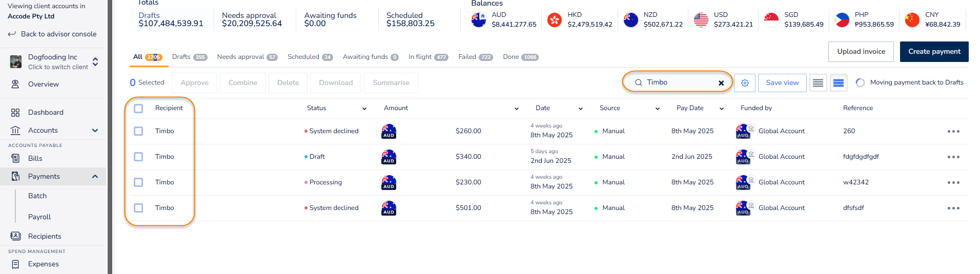
Task: Open Recipients in the sidebar
Action: 45,236
